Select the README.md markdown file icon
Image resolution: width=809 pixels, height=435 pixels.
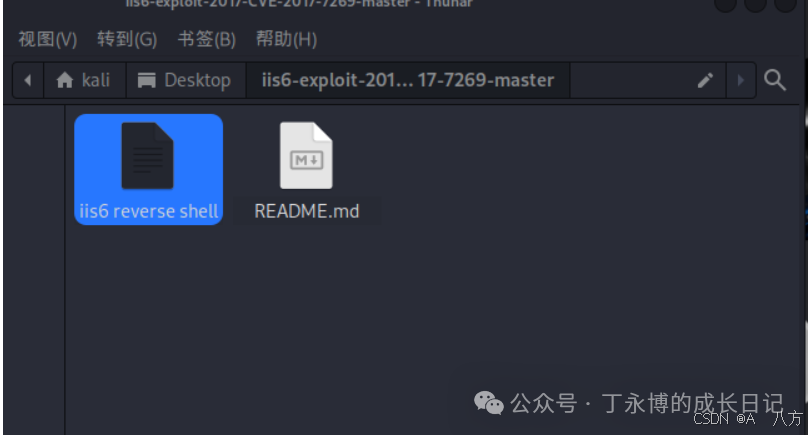point(306,155)
